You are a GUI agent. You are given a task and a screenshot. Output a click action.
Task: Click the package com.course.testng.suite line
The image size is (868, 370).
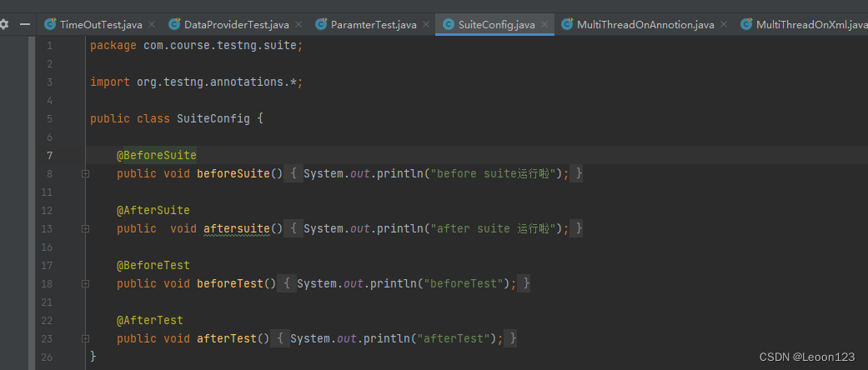point(197,45)
